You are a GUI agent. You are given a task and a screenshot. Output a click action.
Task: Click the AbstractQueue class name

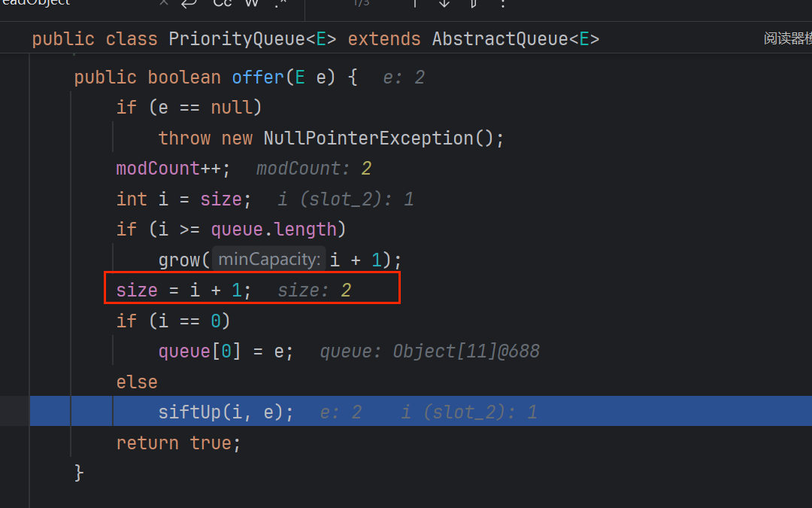point(499,38)
